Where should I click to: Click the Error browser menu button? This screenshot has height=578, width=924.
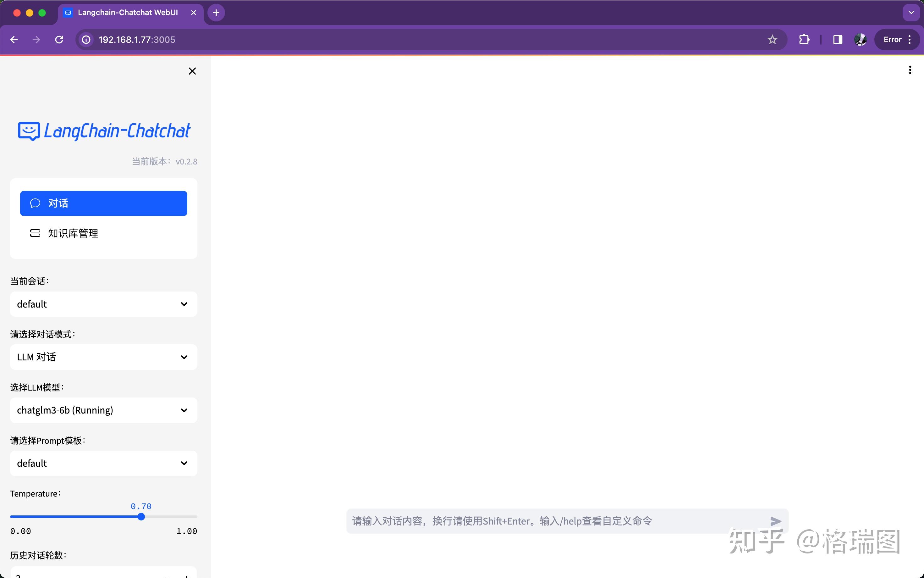pyautogui.click(x=897, y=40)
